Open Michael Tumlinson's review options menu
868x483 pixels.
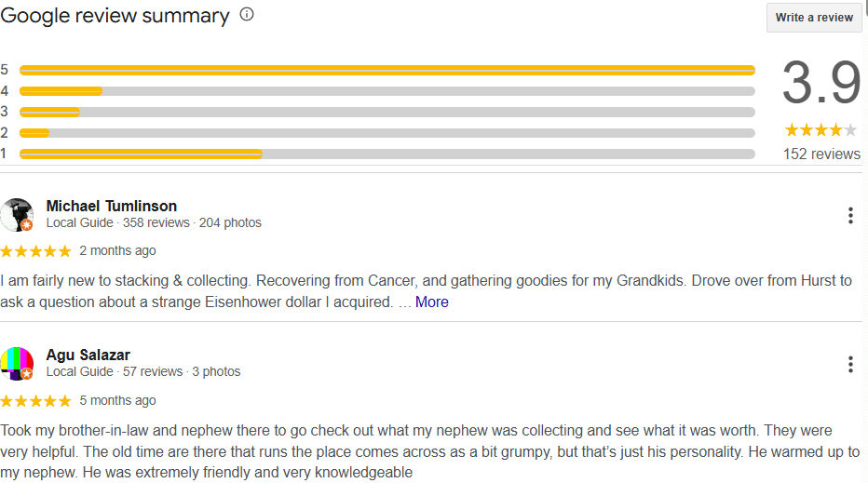pyautogui.click(x=850, y=216)
